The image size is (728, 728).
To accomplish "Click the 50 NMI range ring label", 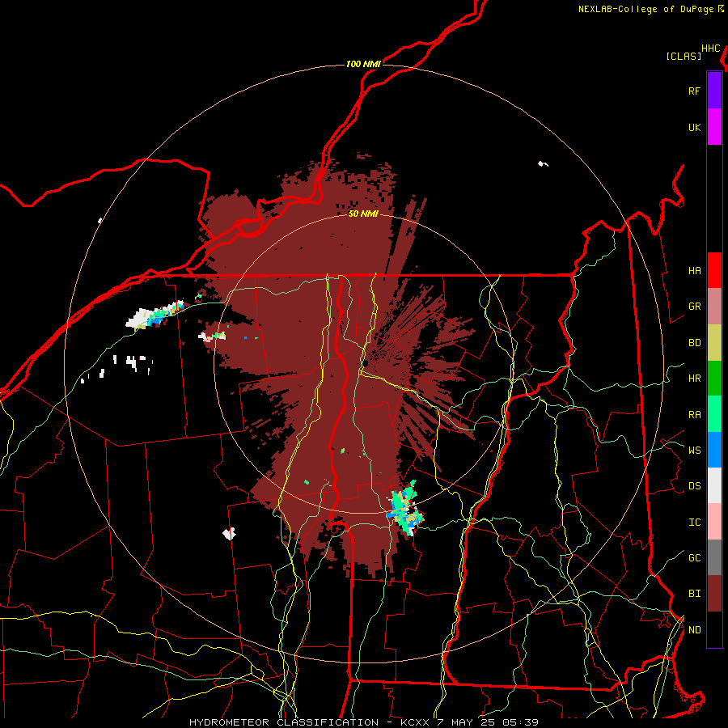I will point(363,214).
